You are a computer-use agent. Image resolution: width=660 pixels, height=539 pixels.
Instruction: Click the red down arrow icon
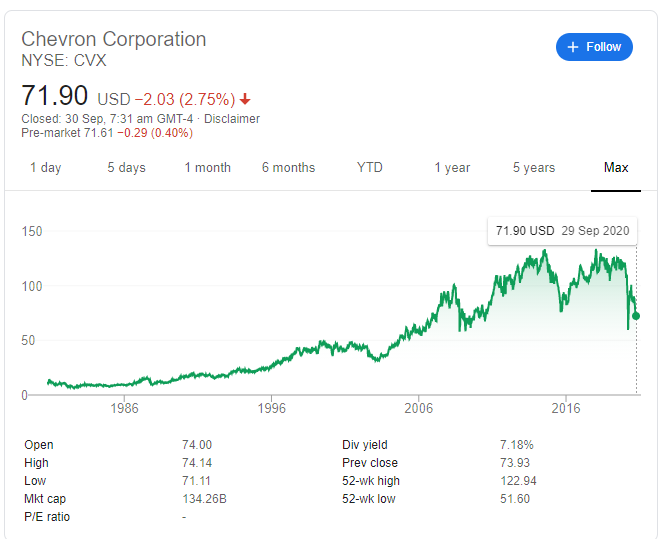click(x=246, y=99)
